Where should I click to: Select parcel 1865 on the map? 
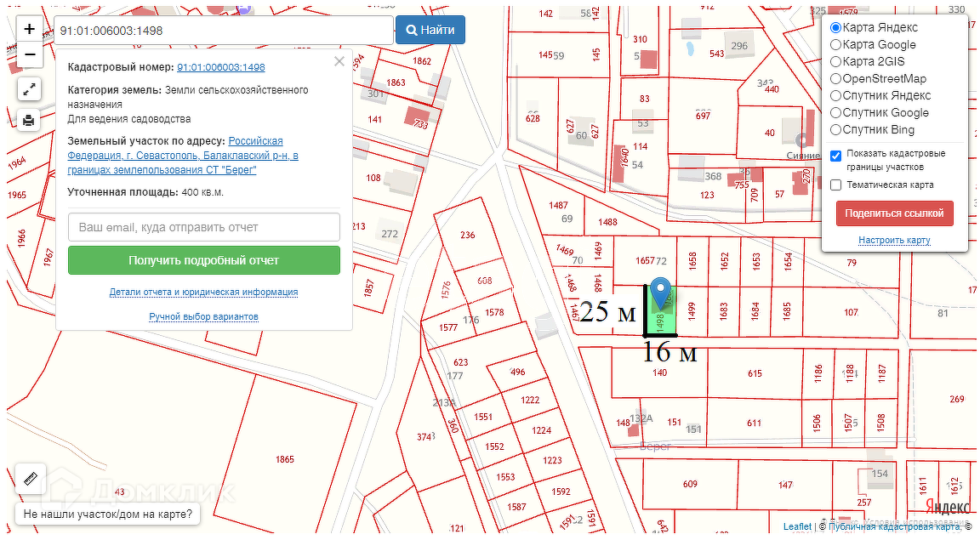[284, 459]
